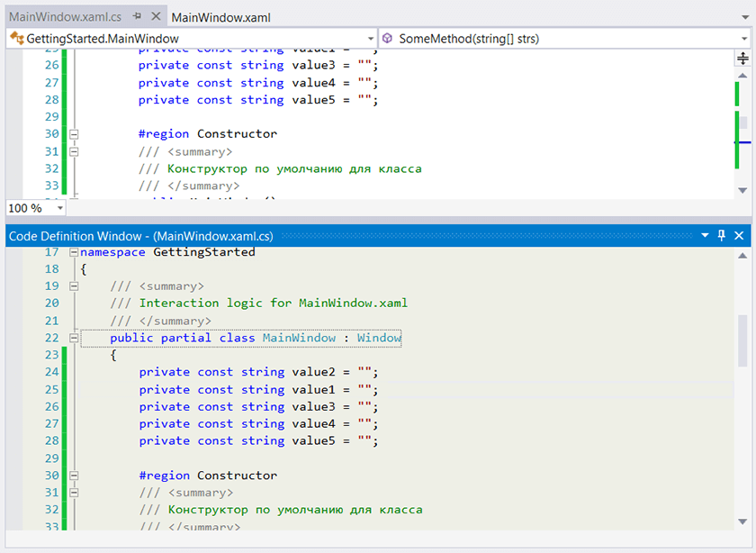Collapse summary comment at definition line 31
Image resolution: width=756 pixels, height=553 pixels.
pos(74,493)
